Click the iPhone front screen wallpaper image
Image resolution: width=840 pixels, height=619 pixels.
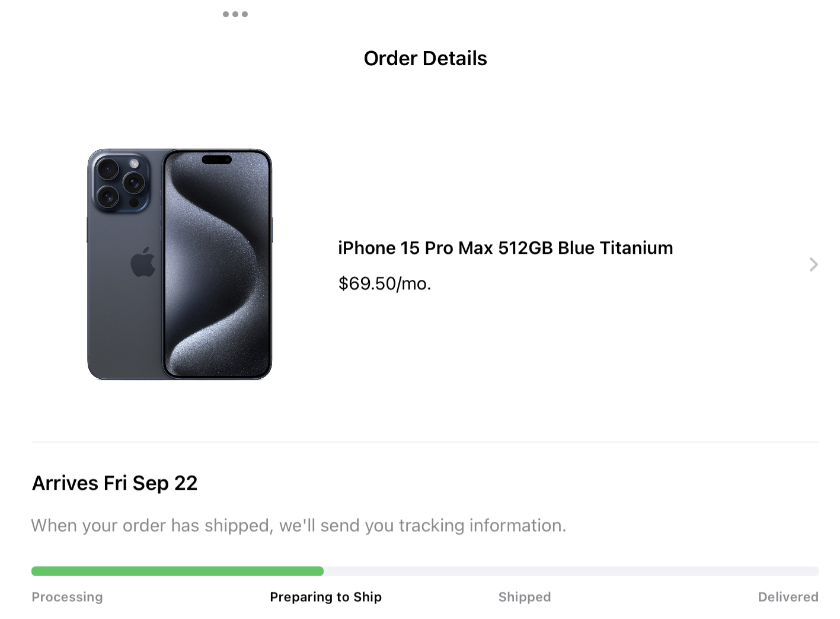point(217,264)
